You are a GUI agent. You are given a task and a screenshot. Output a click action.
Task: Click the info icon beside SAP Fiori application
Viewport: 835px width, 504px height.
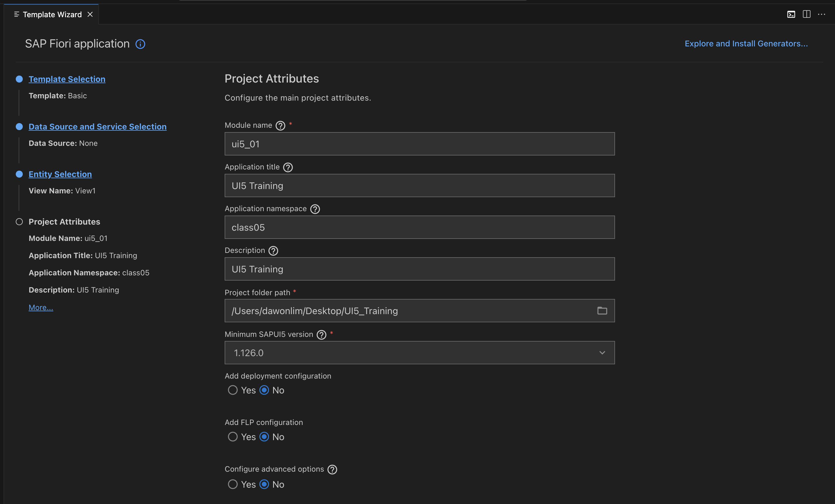point(140,44)
